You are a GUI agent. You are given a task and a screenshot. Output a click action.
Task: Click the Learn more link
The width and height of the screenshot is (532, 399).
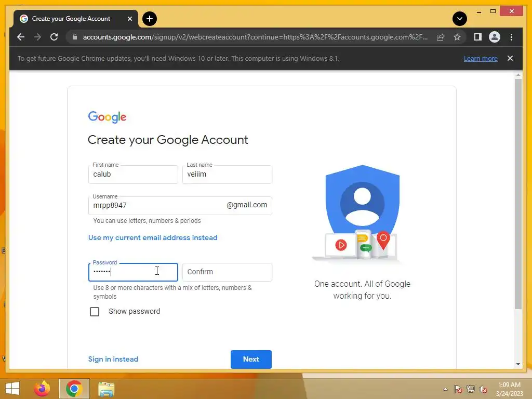point(481,58)
